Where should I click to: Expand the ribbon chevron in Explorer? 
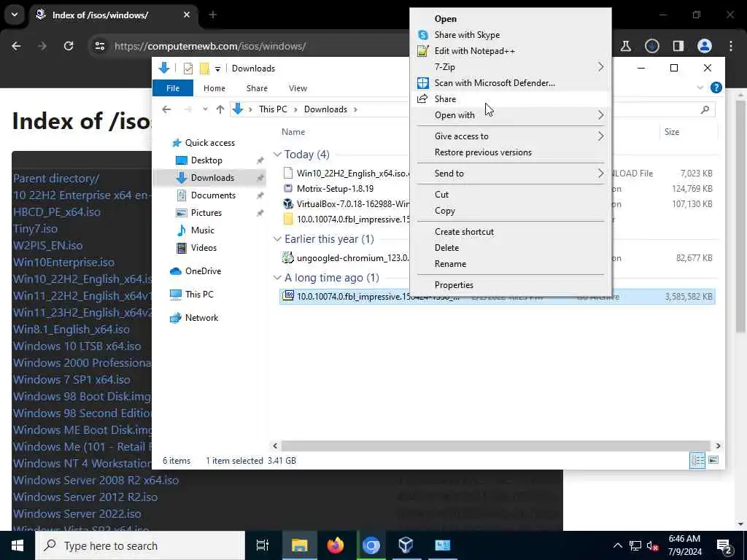click(700, 87)
